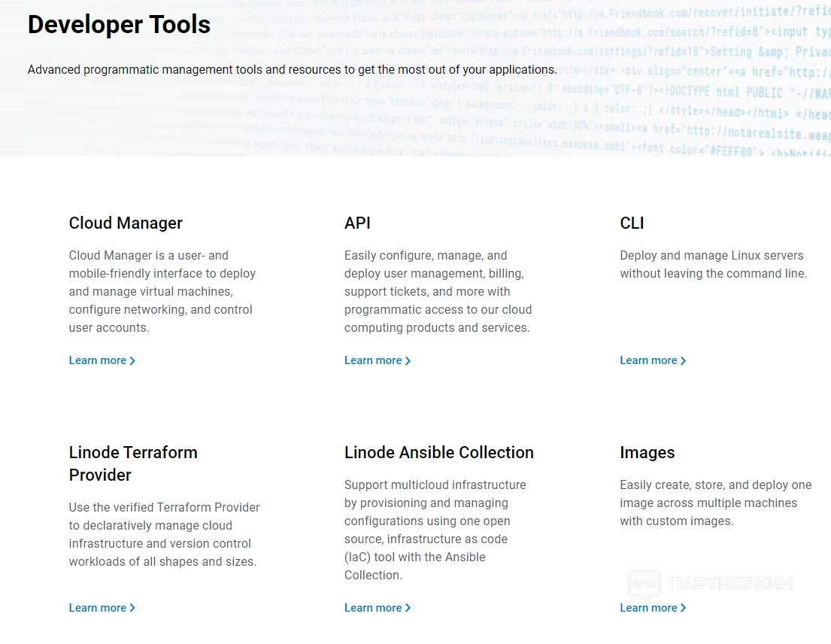Open the Cloud Manager Learn more link
Screen dimensions: 831x644
pos(102,360)
